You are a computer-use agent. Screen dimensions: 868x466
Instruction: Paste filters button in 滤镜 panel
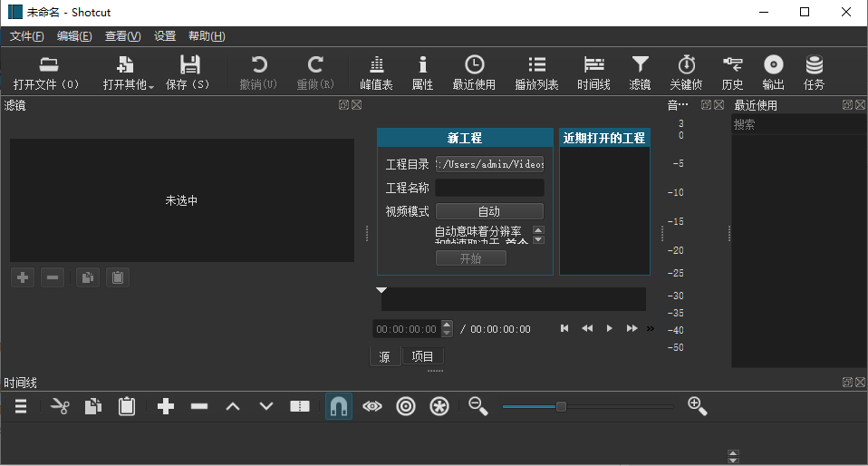118,277
